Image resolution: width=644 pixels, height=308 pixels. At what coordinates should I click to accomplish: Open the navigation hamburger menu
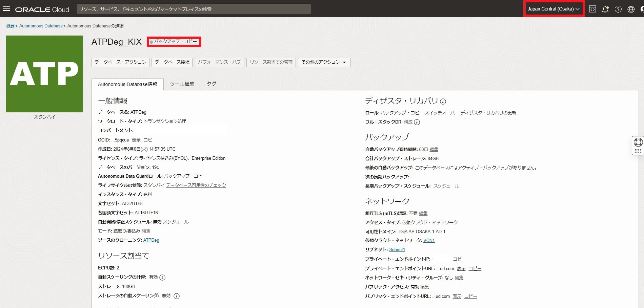coord(6,9)
